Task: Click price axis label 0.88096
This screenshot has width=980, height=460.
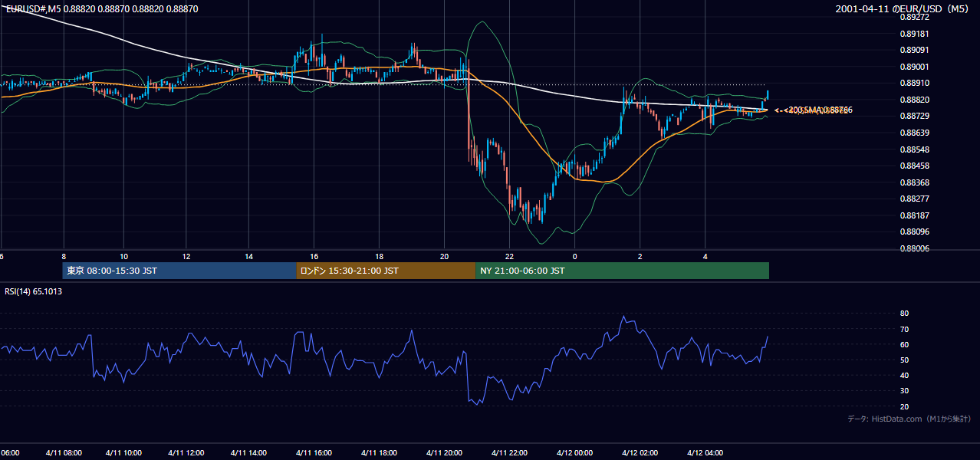Action: click(914, 232)
